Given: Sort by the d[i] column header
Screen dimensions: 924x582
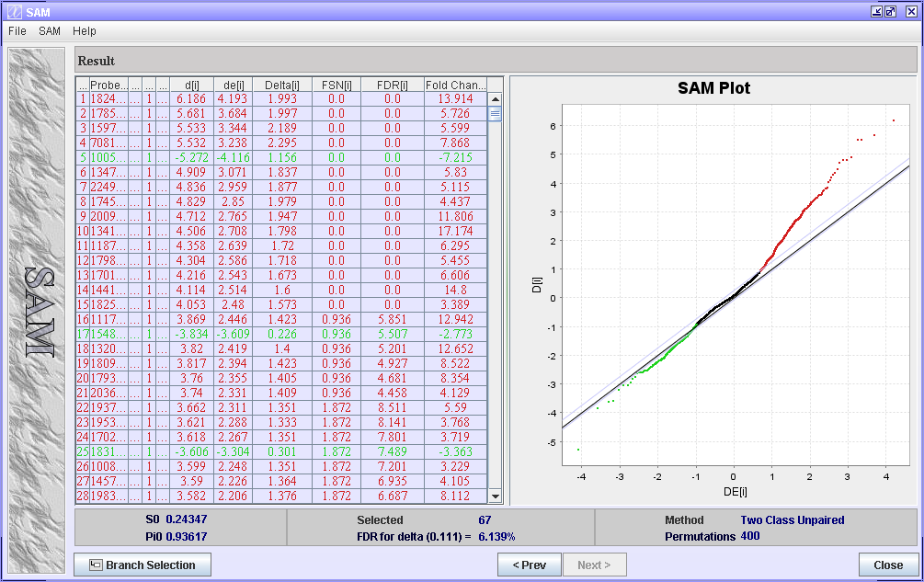Looking at the screenshot, I should (191, 85).
